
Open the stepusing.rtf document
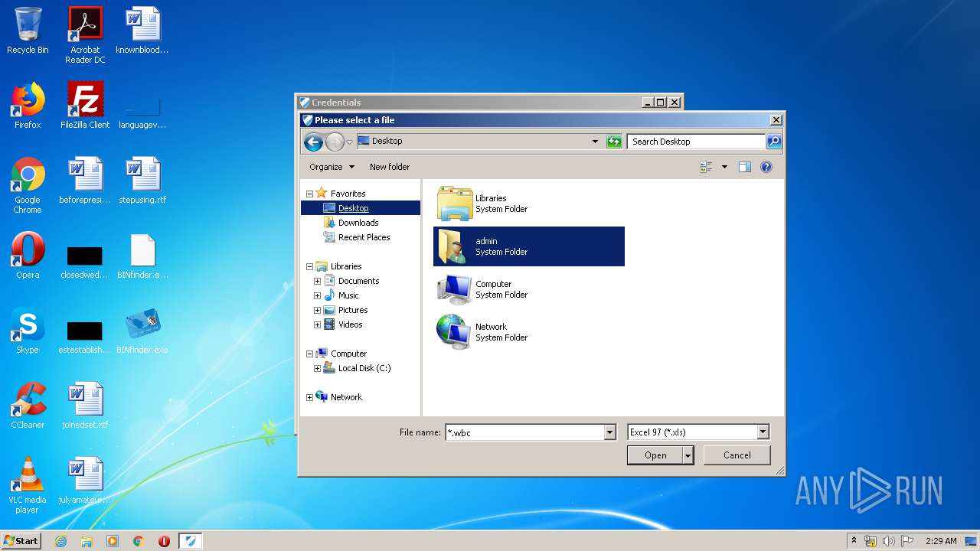(x=142, y=181)
